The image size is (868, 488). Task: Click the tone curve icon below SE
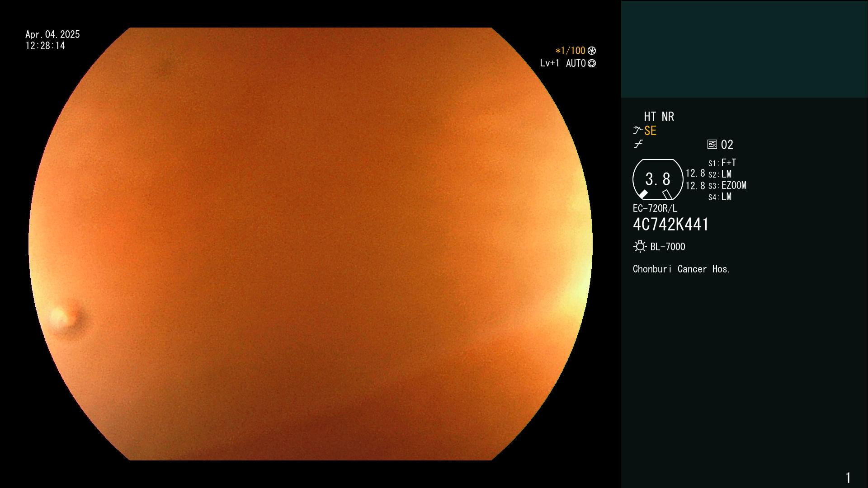(x=638, y=144)
